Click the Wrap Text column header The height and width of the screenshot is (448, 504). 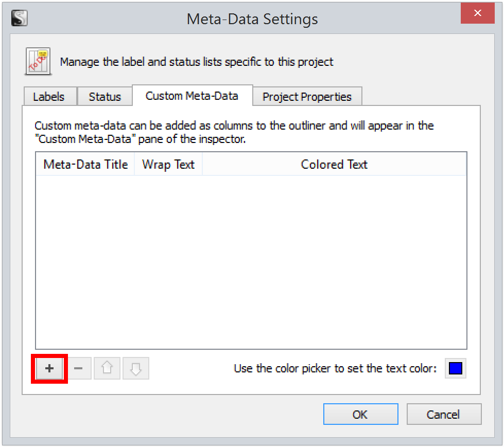pos(168,165)
